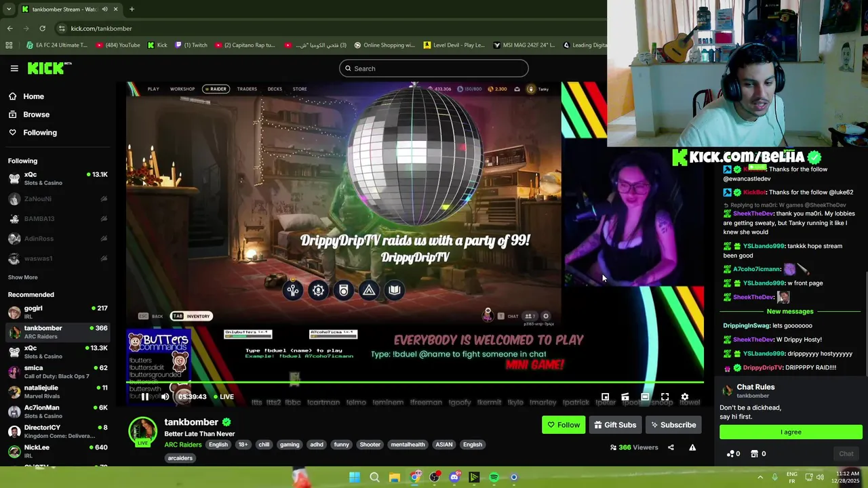Open the site info icon in address bar

[x=62, y=28]
